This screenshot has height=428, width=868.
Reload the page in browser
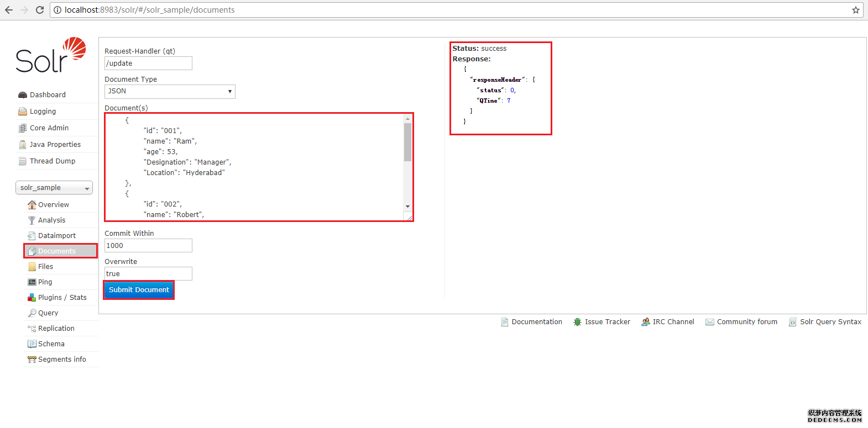pos(40,10)
